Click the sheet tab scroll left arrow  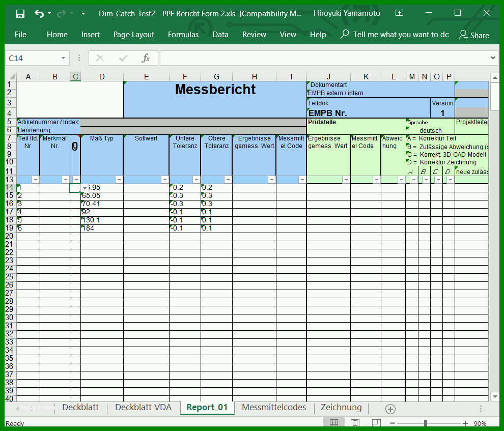pyautogui.click(x=17, y=409)
